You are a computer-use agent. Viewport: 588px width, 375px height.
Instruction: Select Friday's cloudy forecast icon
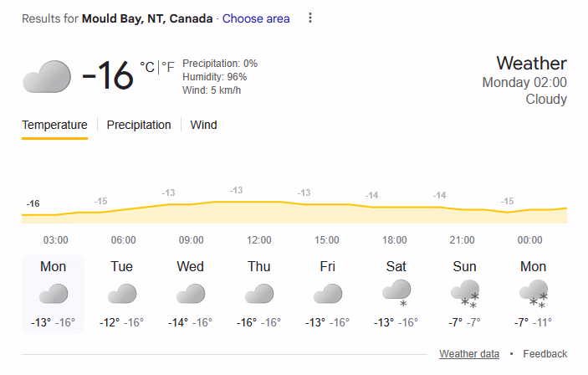(328, 294)
